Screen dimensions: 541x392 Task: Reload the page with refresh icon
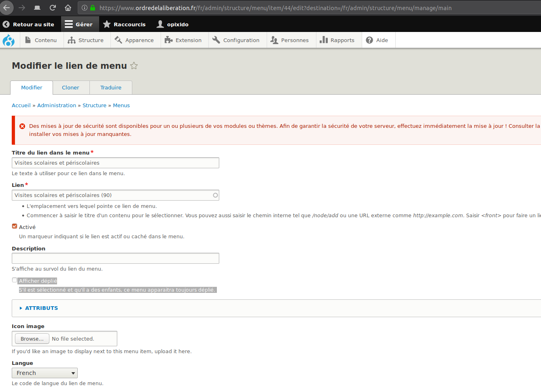[x=53, y=8]
